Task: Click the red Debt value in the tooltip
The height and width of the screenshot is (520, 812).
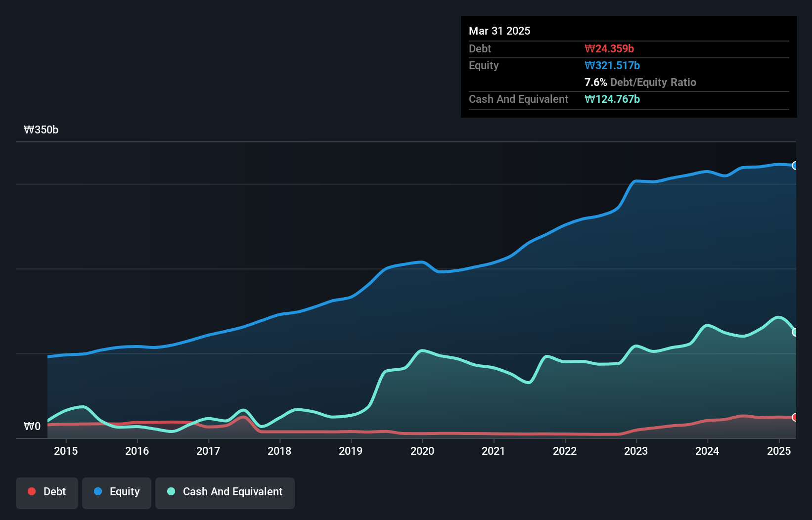Action: point(609,48)
